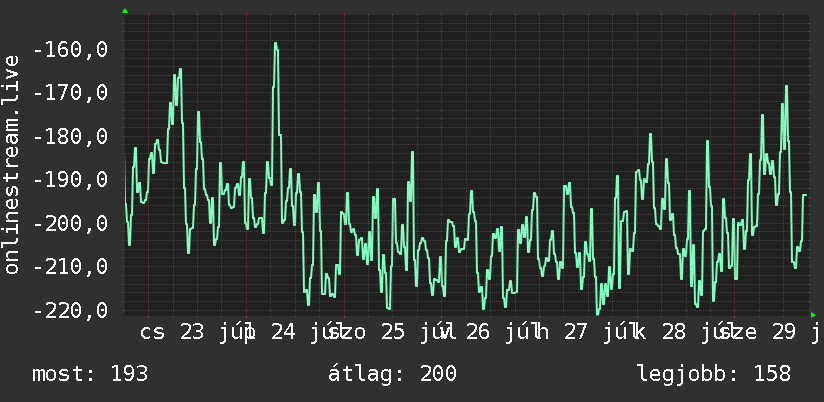Click the 'most: 193' current value text
The width and height of the screenshot is (824, 402).
pyautogui.click(x=90, y=374)
